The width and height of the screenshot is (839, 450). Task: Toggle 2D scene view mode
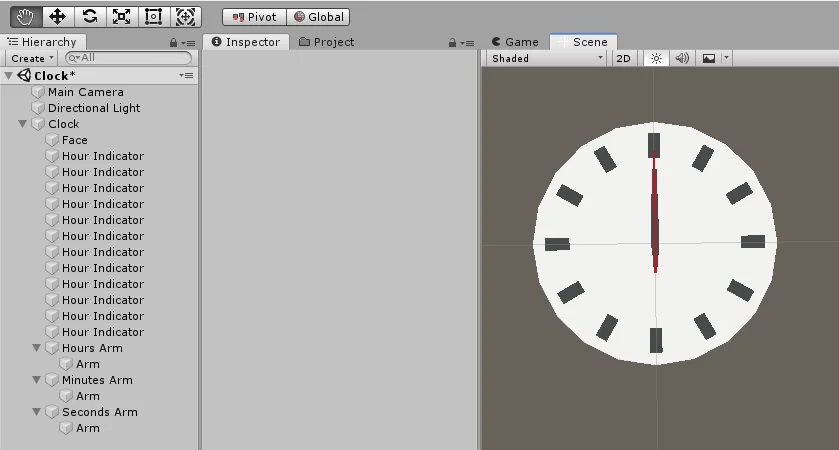coord(623,58)
